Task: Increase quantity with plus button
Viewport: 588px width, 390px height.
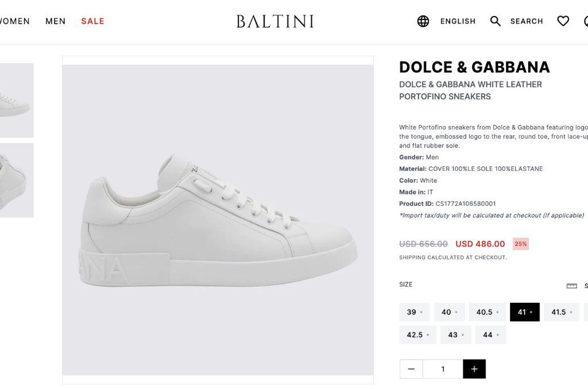Action: tap(474, 369)
